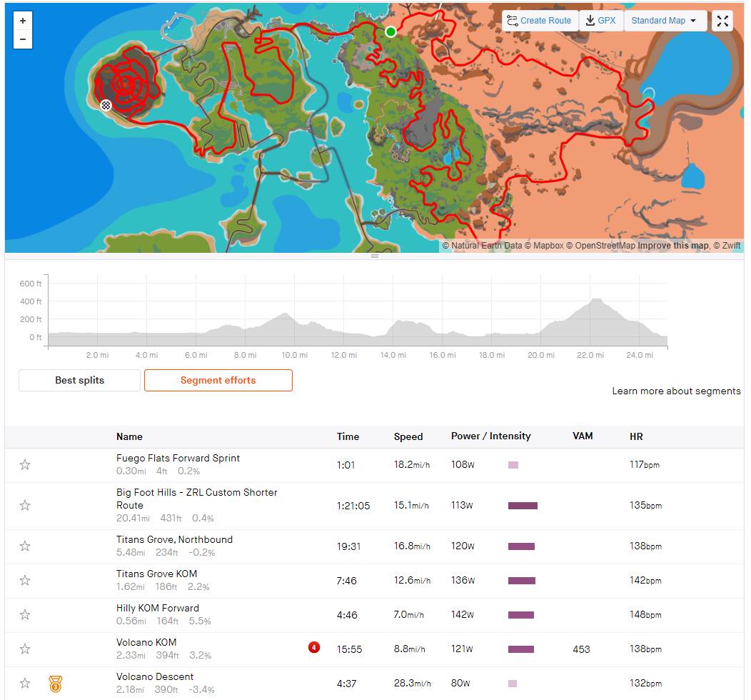This screenshot has height=700, width=751.
Task: Star the Volcano Descent segment
Action: click(x=25, y=683)
